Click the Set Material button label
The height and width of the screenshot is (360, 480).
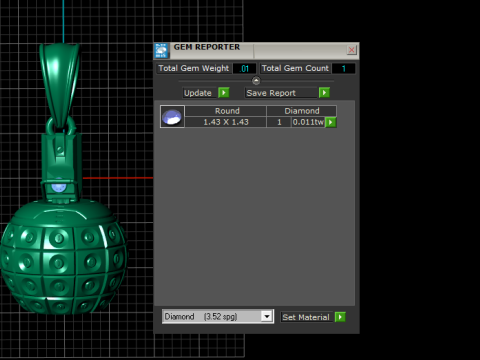click(306, 317)
